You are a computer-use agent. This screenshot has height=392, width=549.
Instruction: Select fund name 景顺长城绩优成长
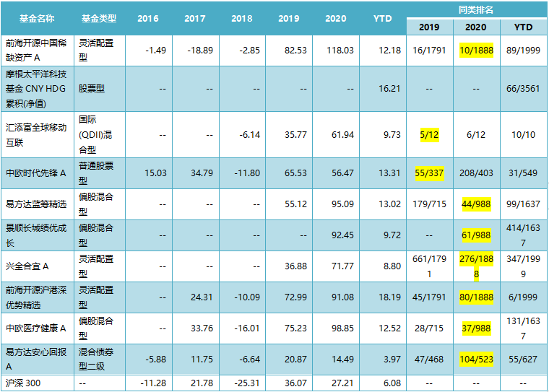[36, 235]
